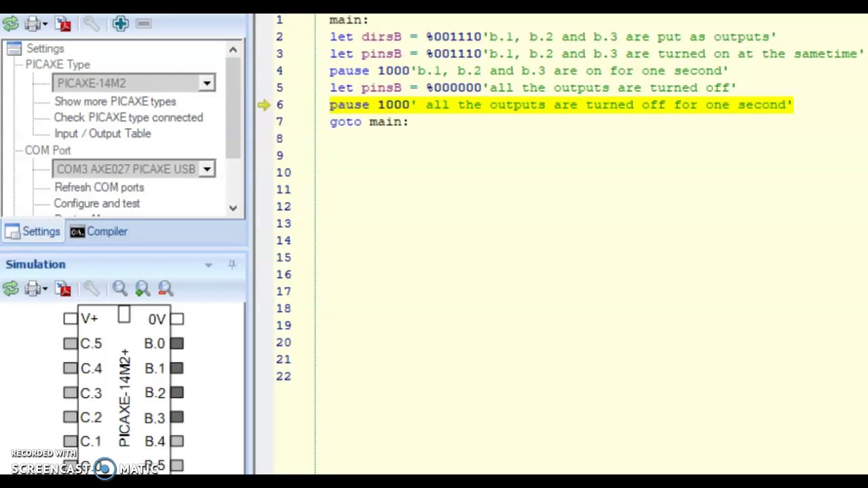Click V+ pin on simulated chip
The width and height of the screenshot is (868, 488).
point(71,319)
